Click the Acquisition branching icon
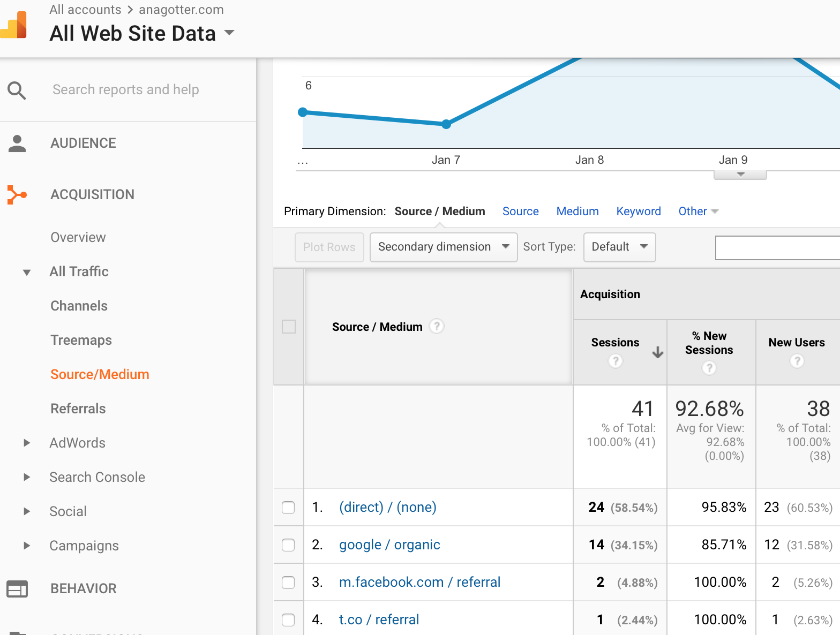The width and height of the screenshot is (840, 635). tap(17, 195)
